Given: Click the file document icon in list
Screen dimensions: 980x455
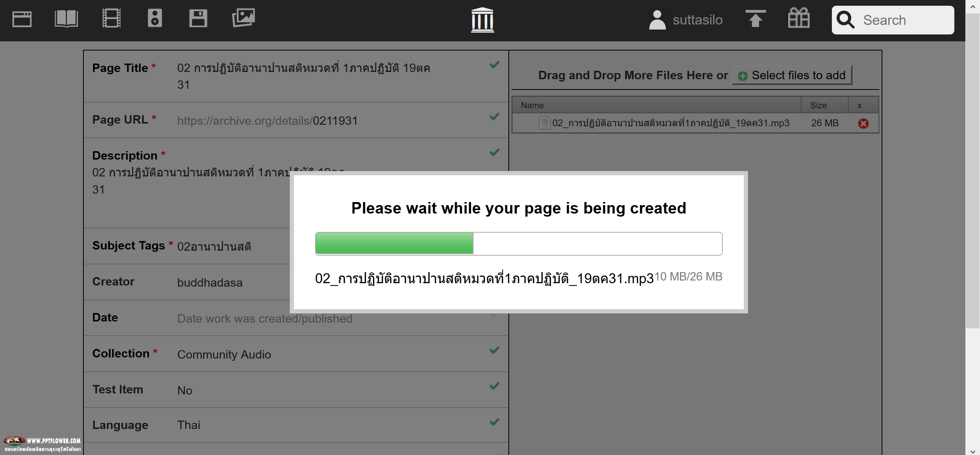Looking at the screenshot, I should coord(544,123).
